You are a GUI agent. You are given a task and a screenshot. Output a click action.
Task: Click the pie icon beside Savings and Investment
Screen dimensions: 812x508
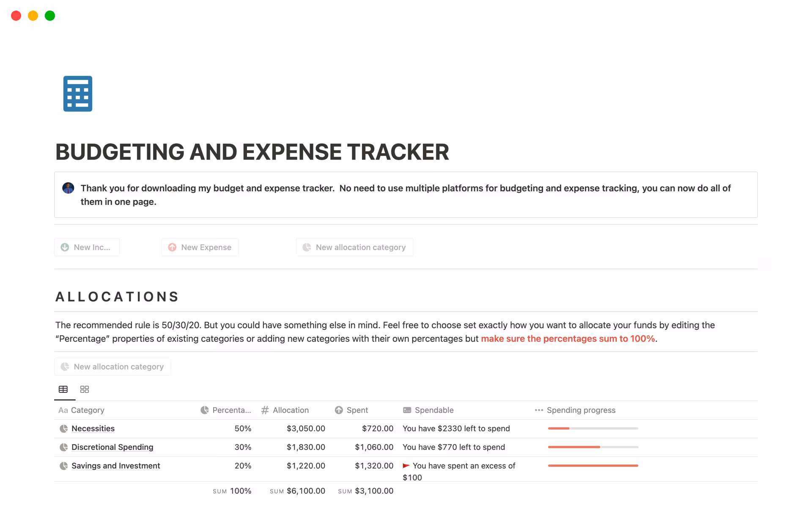64,466
